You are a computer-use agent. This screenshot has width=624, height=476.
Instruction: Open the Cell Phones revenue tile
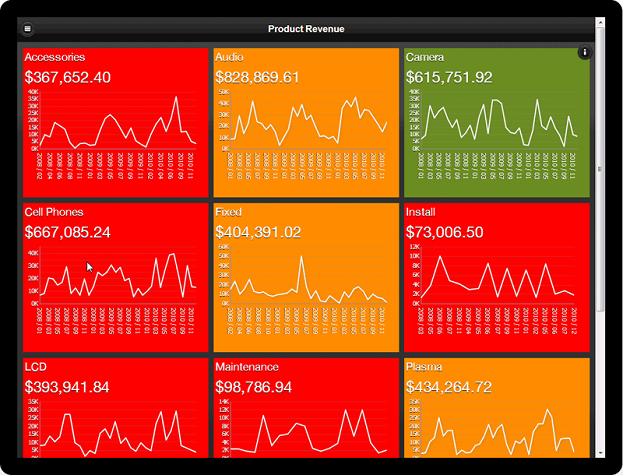tap(116, 277)
